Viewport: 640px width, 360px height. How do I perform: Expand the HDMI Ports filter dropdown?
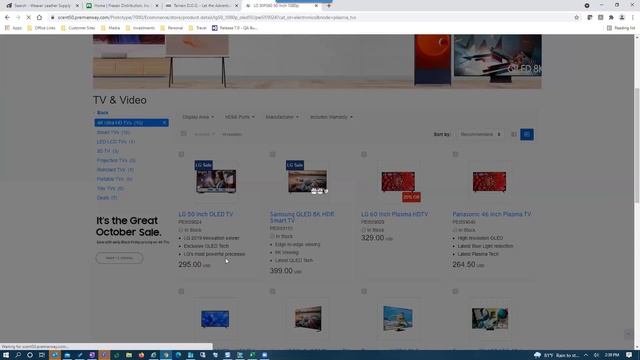click(x=240, y=117)
